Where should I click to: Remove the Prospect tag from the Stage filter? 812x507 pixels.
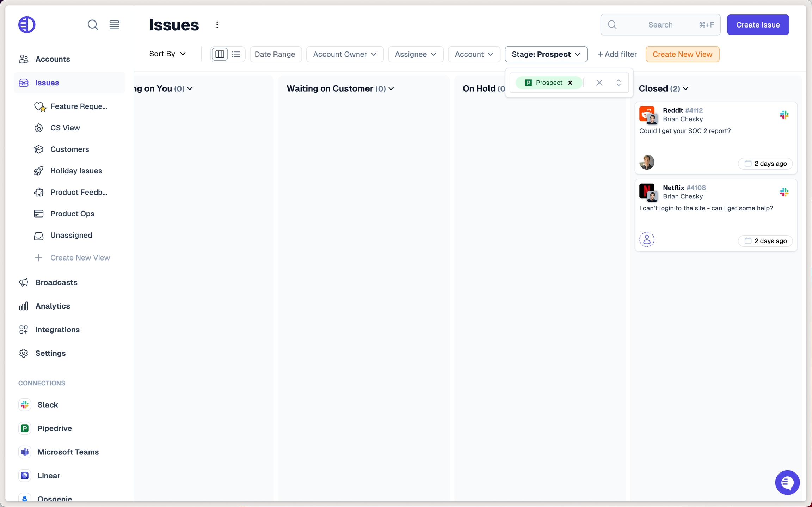click(x=570, y=83)
